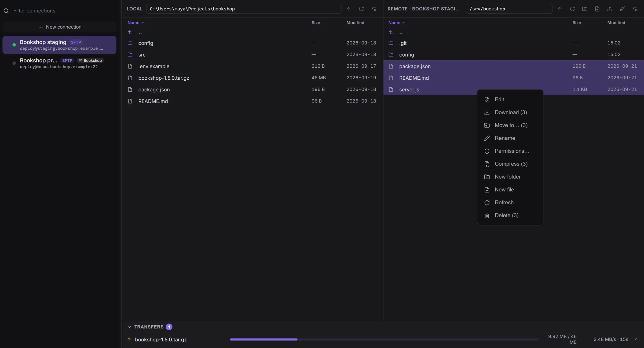Image resolution: width=644 pixels, height=348 pixels.
Task: Open remote pane view options
Action: point(635,9)
